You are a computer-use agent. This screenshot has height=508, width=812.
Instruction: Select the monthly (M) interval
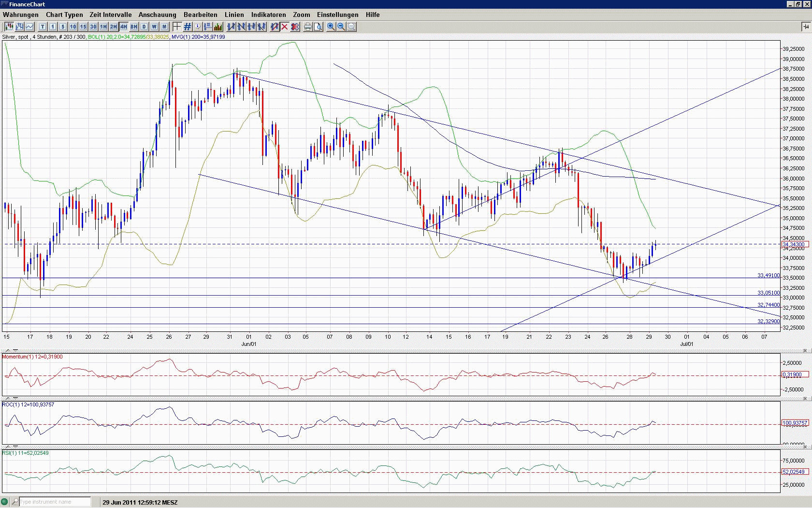click(164, 27)
